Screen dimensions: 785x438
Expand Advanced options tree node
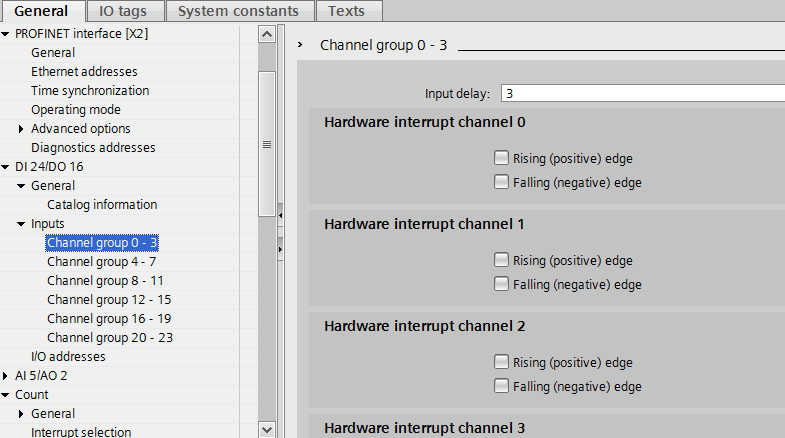(22, 129)
